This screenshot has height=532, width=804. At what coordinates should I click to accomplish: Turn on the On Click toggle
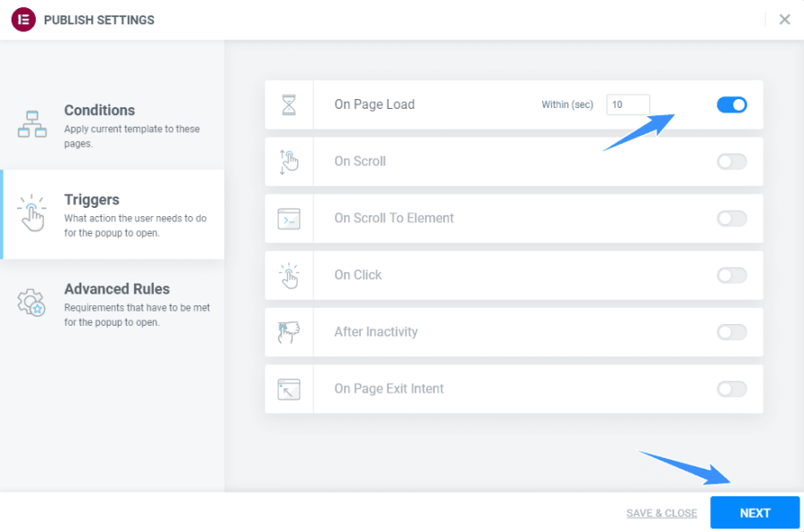point(732,275)
